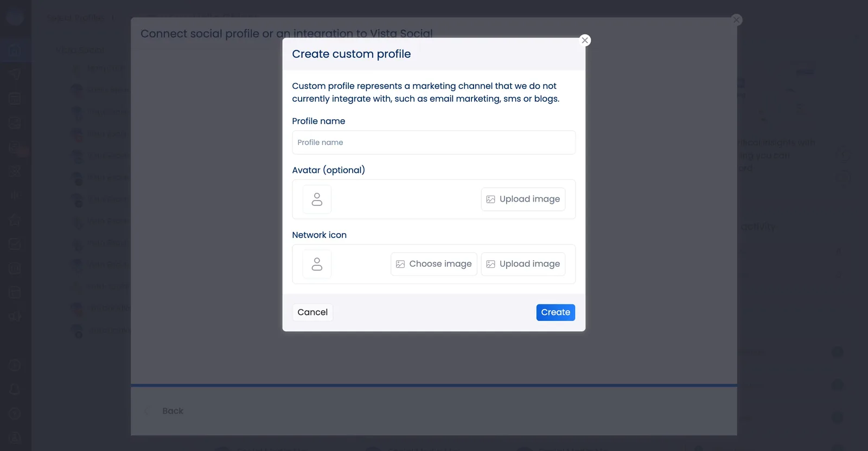Close the Connect social profile window
Screen dimensions: 868x451
736,20
